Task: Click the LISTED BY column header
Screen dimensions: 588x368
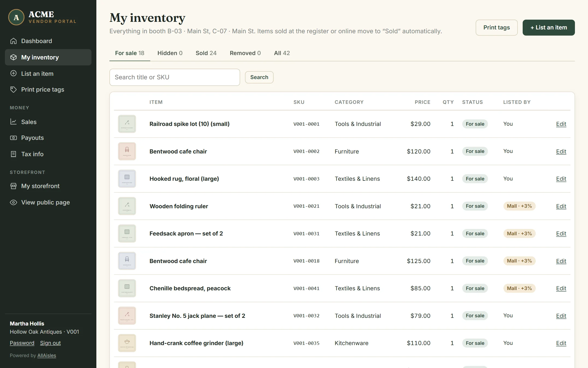Action: click(517, 102)
